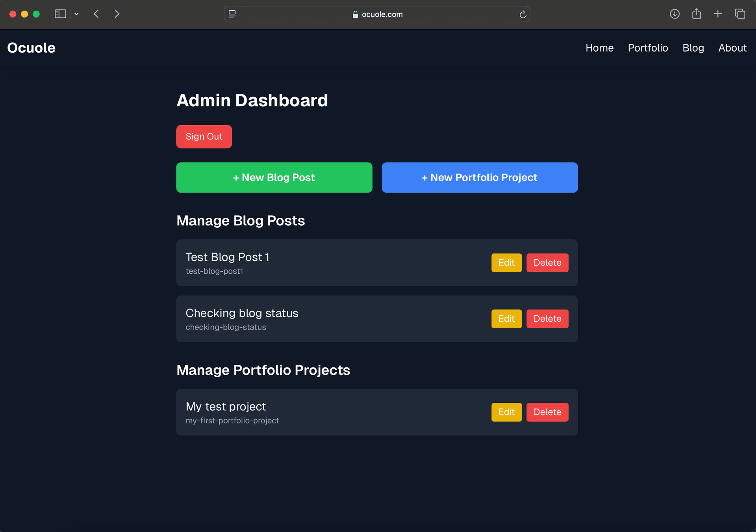This screenshot has width=756, height=532.
Task: Open a new tab with the plus icon
Action: 718,14
